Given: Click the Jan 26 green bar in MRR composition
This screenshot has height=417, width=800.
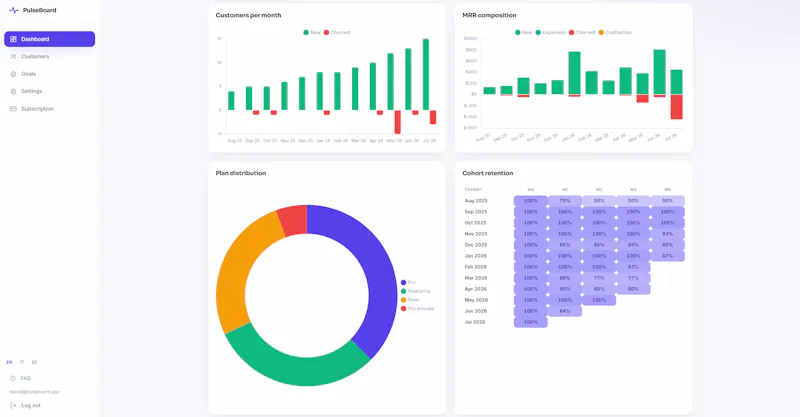Looking at the screenshot, I should [574, 72].
